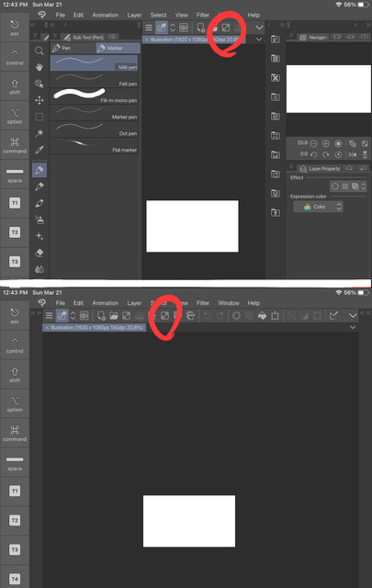372x588 pixels.
Task: Open Expression color Color dropdown
Action: tap(318, 207)
